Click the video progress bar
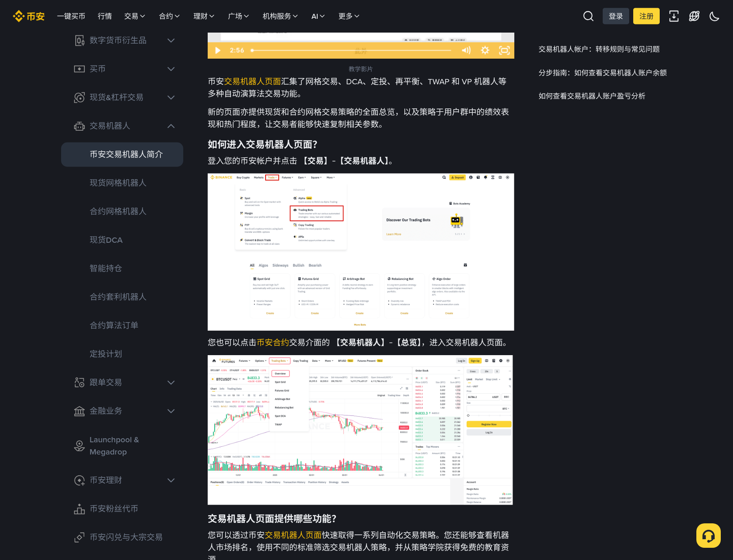This screenshot has height=560, width=733. click(351, 51)
